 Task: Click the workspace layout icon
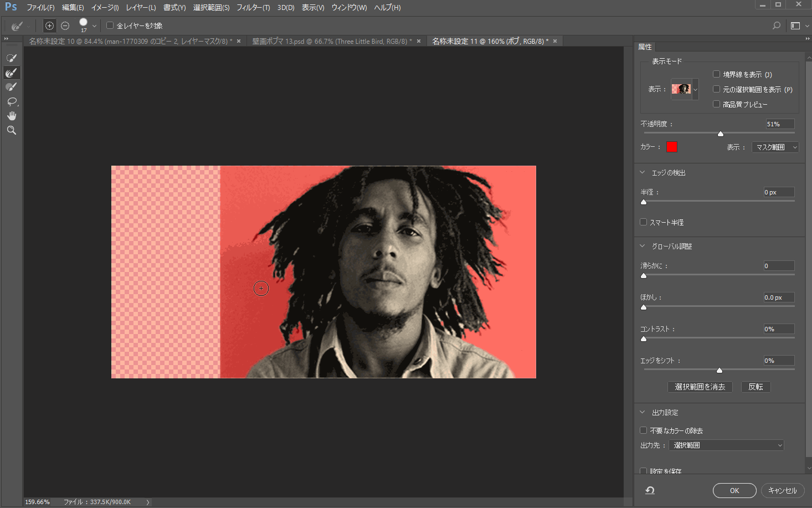(x=795, y=25)
